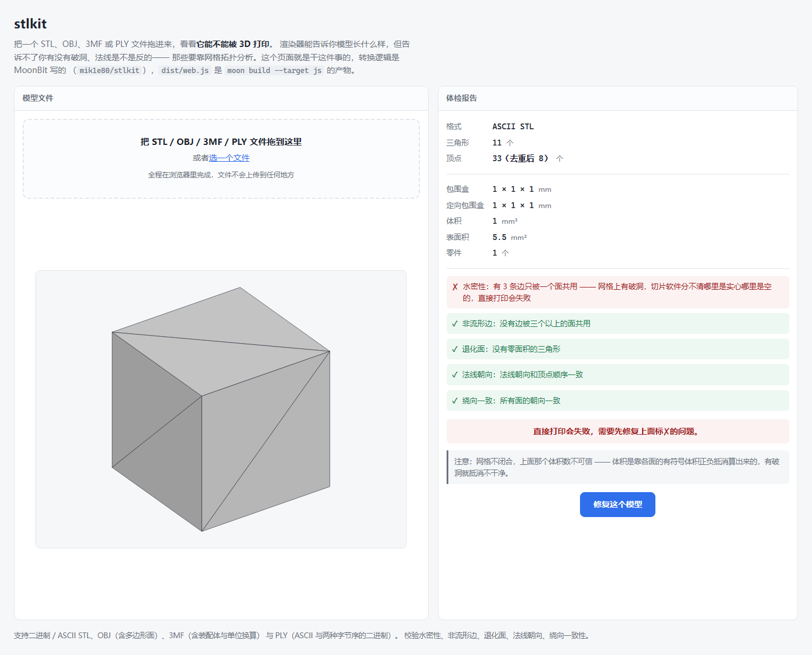
Task: Click the dashed STL / OBJ / 3MF / PLY drop zone
Action: [x=221, y=159]
